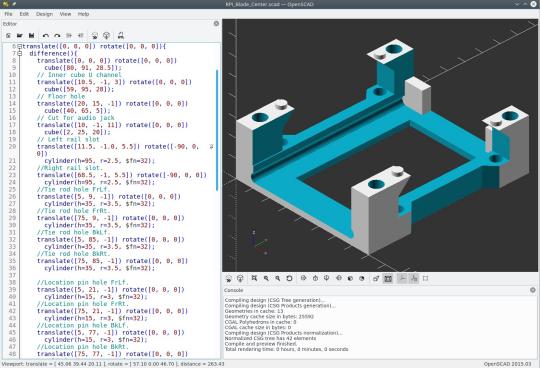Open the Design menu
Viewport: 540px width, 368px height.
click(44, 14)
